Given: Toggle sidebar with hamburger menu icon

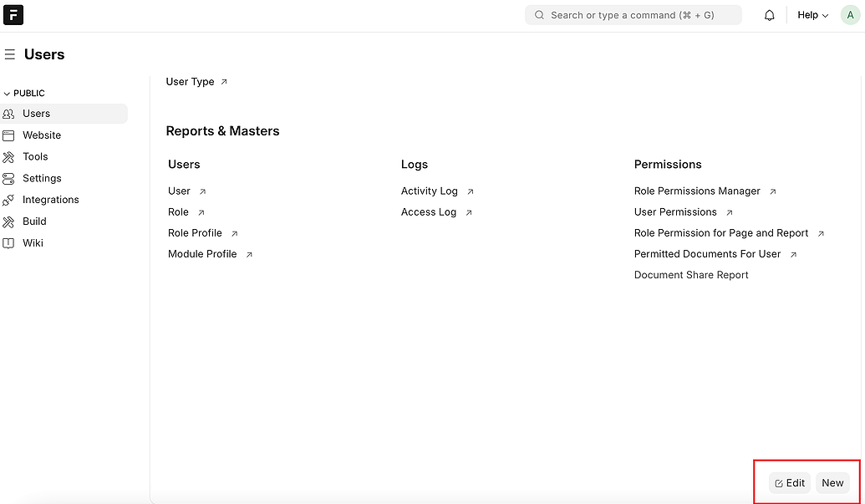Looking at the screenshot, I should [x=10, y=54].
